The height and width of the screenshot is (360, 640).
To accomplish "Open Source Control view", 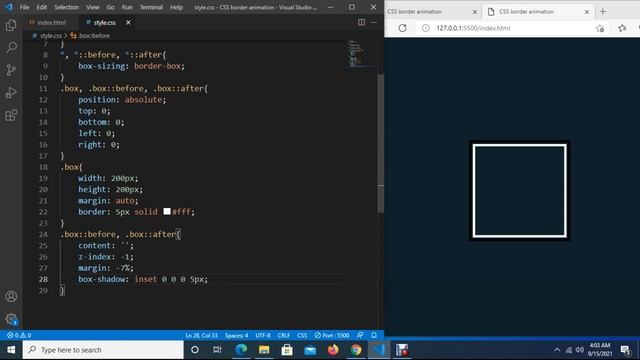I will tap(11, 70).
